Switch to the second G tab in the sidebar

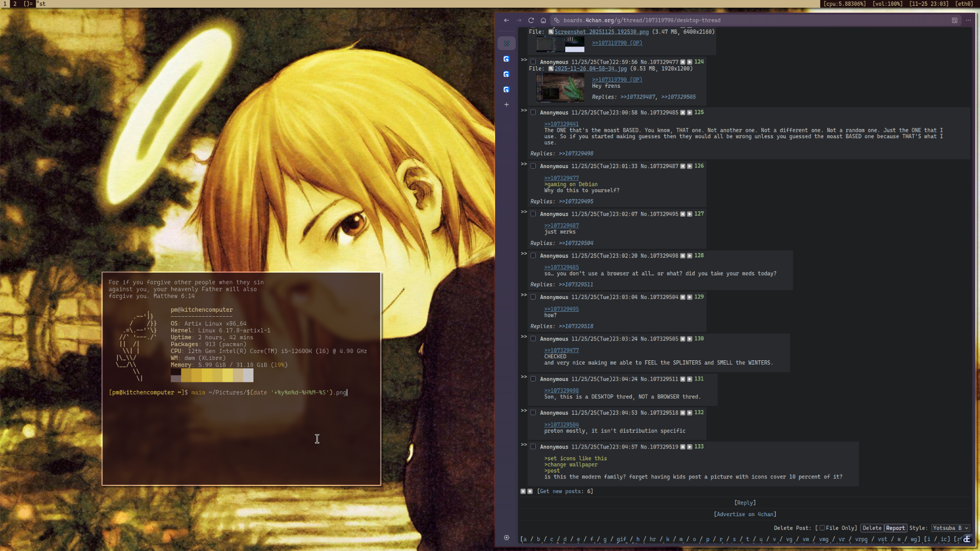point(506,74)
